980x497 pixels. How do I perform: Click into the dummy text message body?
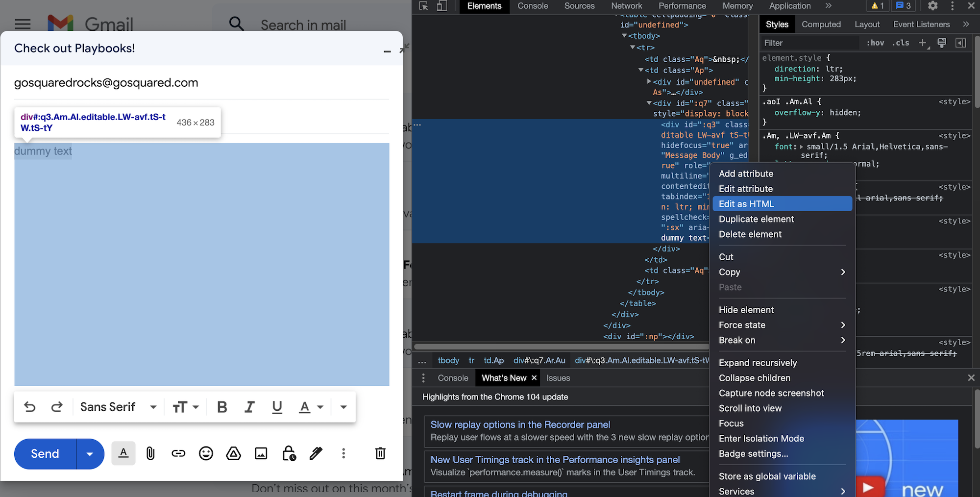point(201,264)
